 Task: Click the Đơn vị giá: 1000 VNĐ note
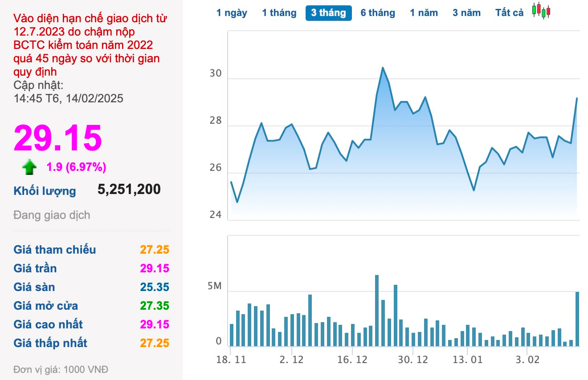pos(61,370)
